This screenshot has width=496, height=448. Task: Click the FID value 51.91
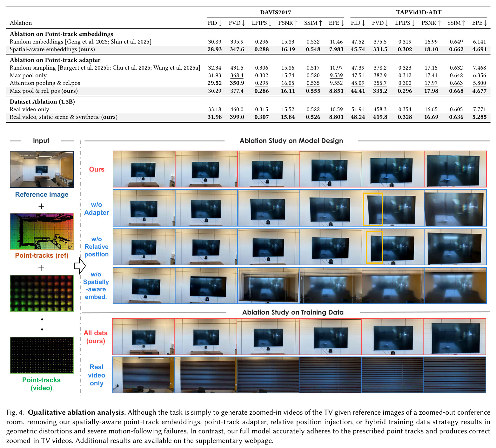coord(358,109)
